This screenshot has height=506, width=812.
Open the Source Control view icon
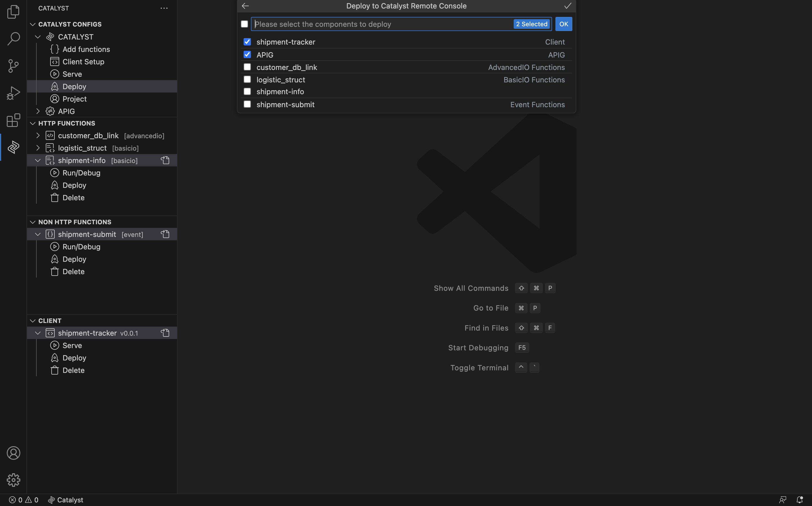tap(13, 66)
